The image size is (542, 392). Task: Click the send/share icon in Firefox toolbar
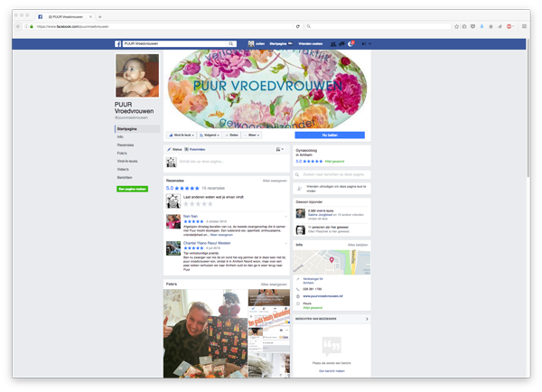click(500, 26)
